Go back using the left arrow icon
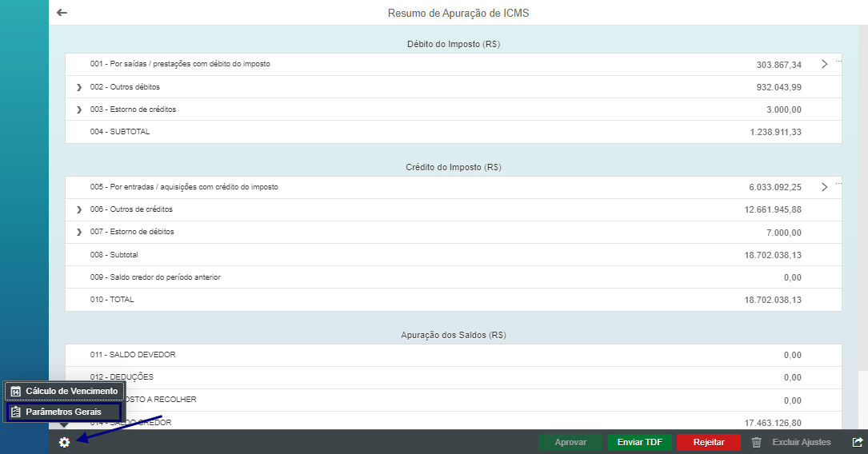Image resolution: width=868 pixels, height=454 pixels. (x=62, y=12)
